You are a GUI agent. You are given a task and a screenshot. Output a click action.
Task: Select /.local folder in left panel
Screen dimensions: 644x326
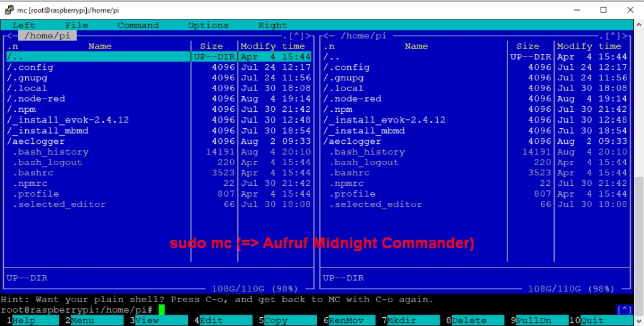159,88
